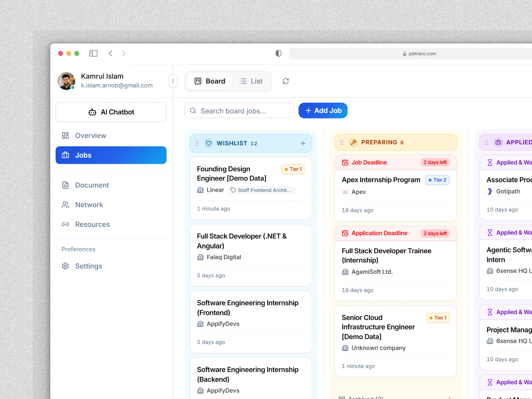Screen dimensions: 532x399
Task: Add a job to Wishlist with plus
Action: pyautogui.click(x=303, y=143)
